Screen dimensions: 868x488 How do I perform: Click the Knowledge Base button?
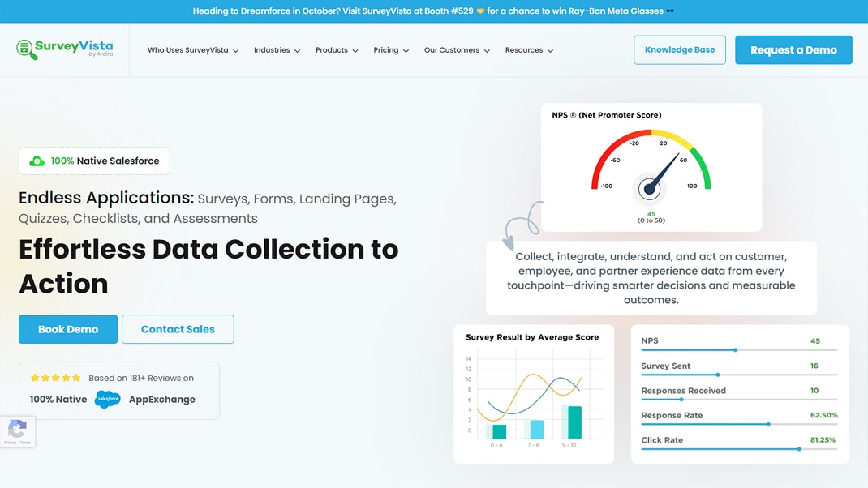tap(680, 49)
